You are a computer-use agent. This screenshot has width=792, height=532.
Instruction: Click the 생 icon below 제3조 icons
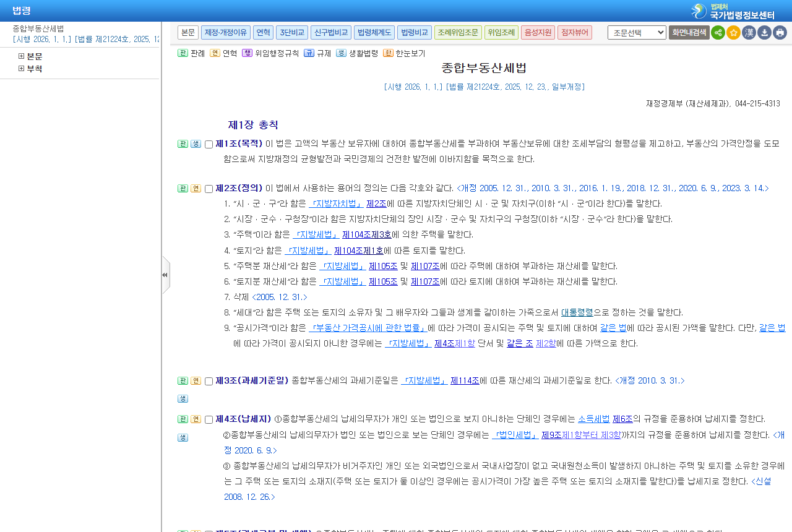tap(183, 399)
